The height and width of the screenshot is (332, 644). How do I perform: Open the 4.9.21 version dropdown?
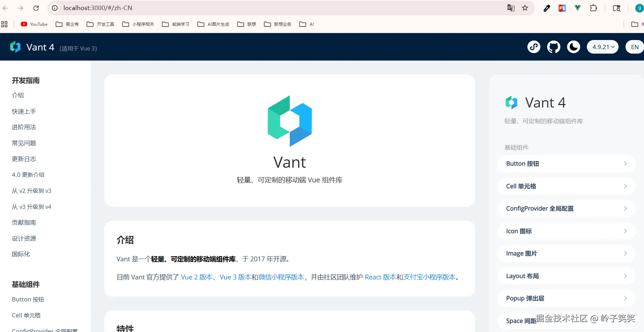pyautogui.click(x=603, y=47)
